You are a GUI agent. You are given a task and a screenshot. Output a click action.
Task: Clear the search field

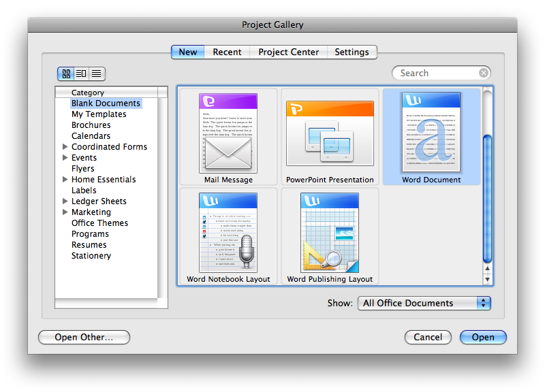click(x=484, y=73)
